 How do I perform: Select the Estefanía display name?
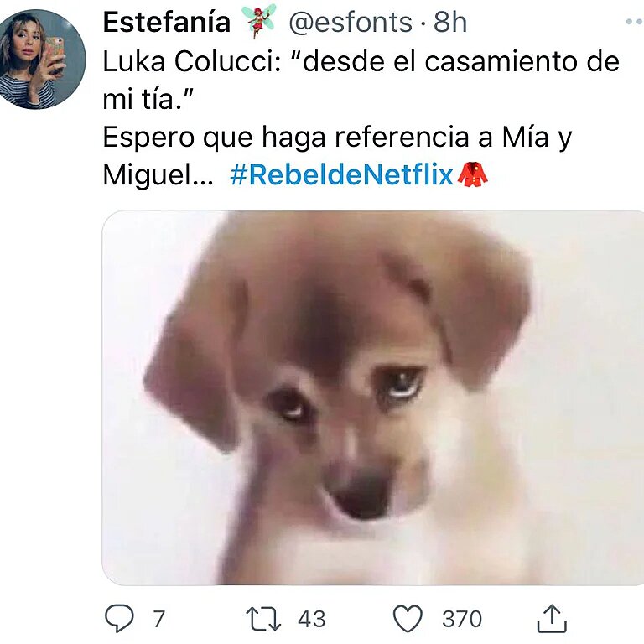click(x=166, y=22)
